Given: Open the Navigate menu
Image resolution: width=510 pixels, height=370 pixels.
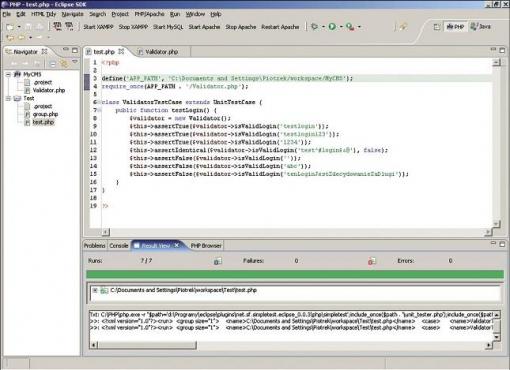Looking at the screenshot, I should click(72, 14).
